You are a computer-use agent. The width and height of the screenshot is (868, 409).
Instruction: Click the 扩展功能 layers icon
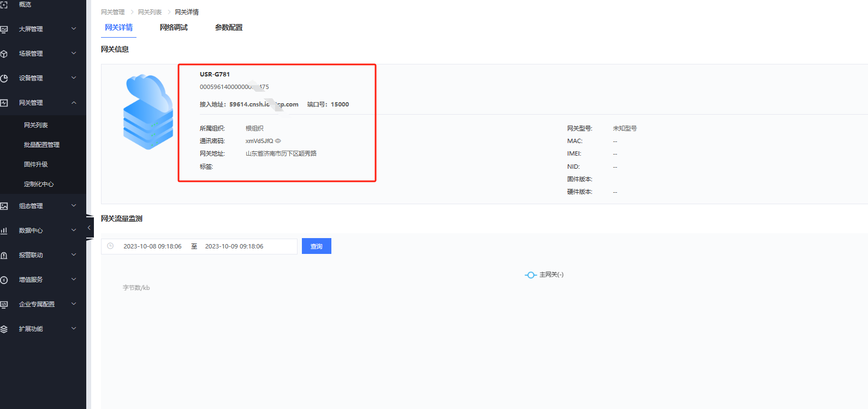[x=4, y=329]
